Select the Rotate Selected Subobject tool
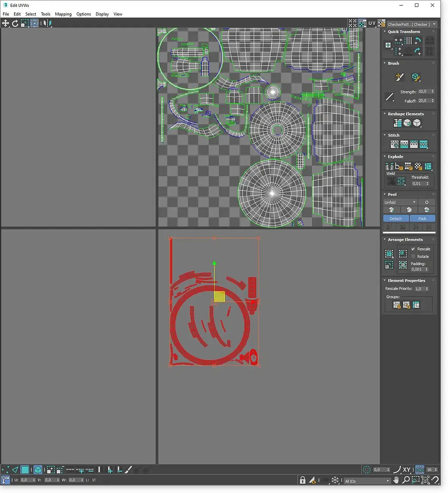Image resolution: width=448 pixels, height=493 pixels. pos(15,23)
